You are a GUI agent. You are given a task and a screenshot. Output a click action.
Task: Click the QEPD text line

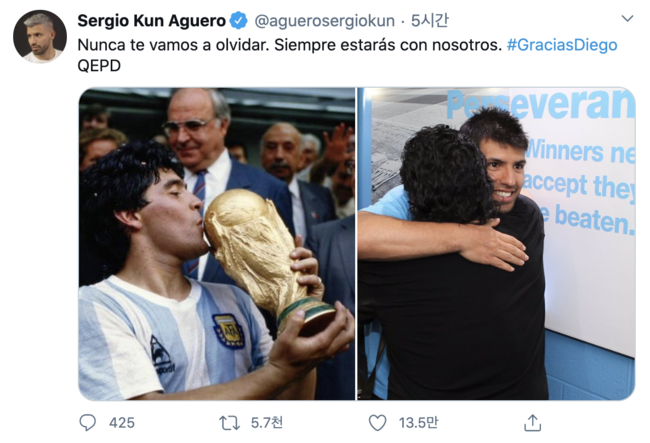[99, 65]
